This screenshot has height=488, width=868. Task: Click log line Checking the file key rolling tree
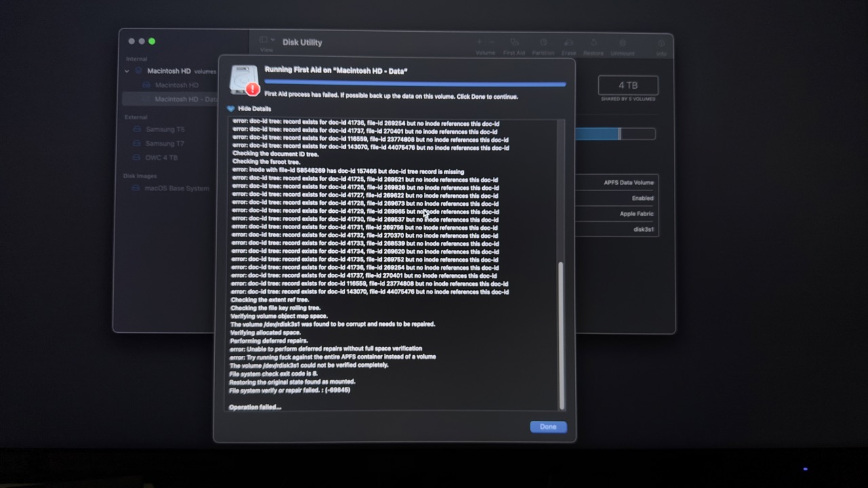point(275,308)
